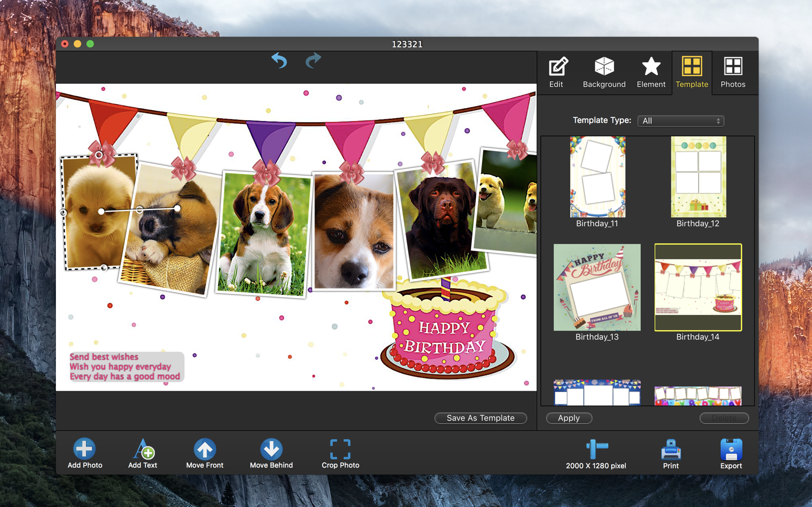Viewport: 812px width, 507px height.
Task: Click the Apply button
Action: pos(569,418)
